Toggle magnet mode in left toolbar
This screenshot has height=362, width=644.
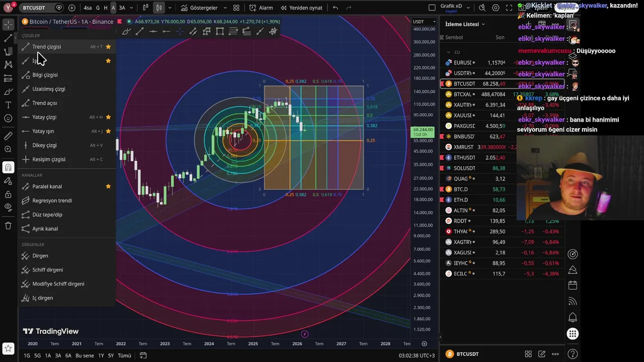[x=8, y=167]
